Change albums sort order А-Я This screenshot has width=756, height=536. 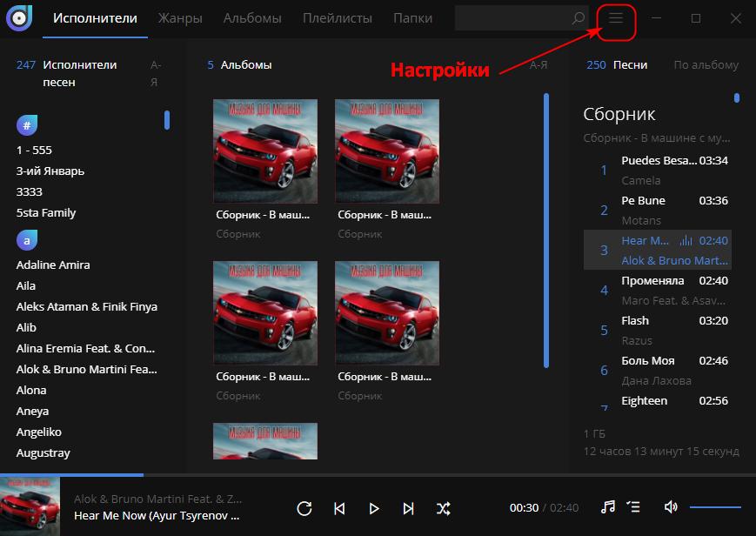539,64
